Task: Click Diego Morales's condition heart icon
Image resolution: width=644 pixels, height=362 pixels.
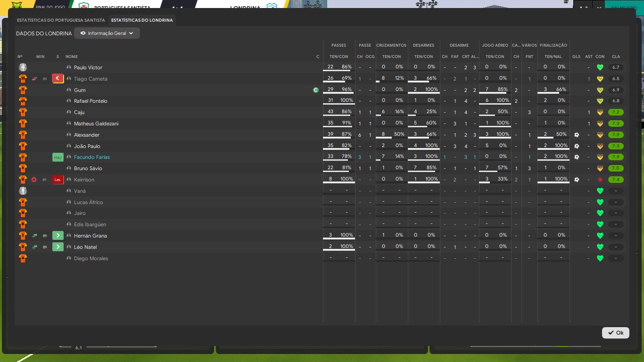Action: point(600,258)
